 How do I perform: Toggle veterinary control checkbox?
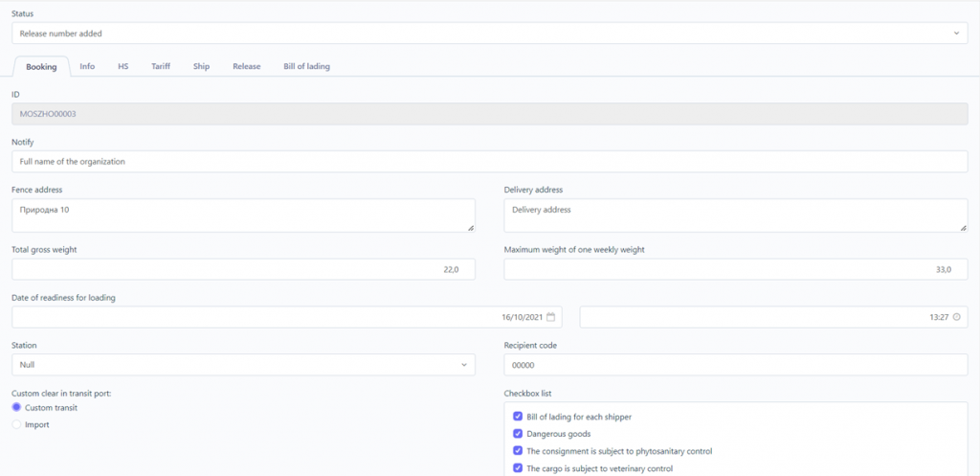click(x=518, y=468)
